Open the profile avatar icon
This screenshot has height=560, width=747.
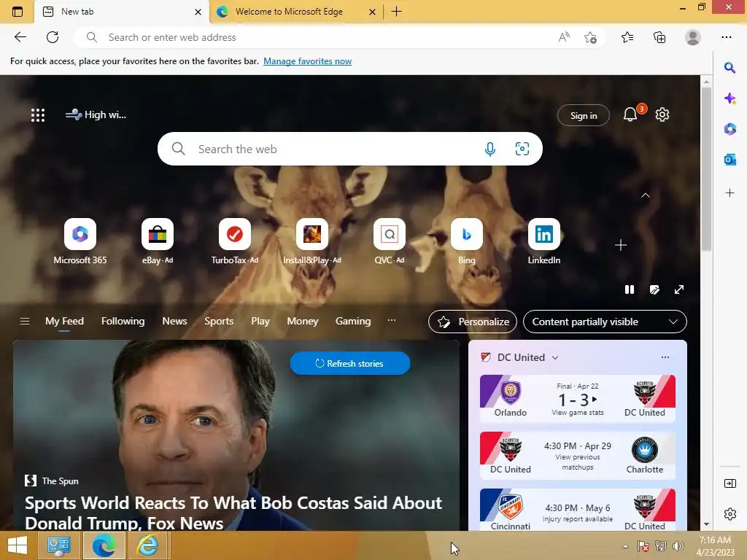(x=693, y=37)
